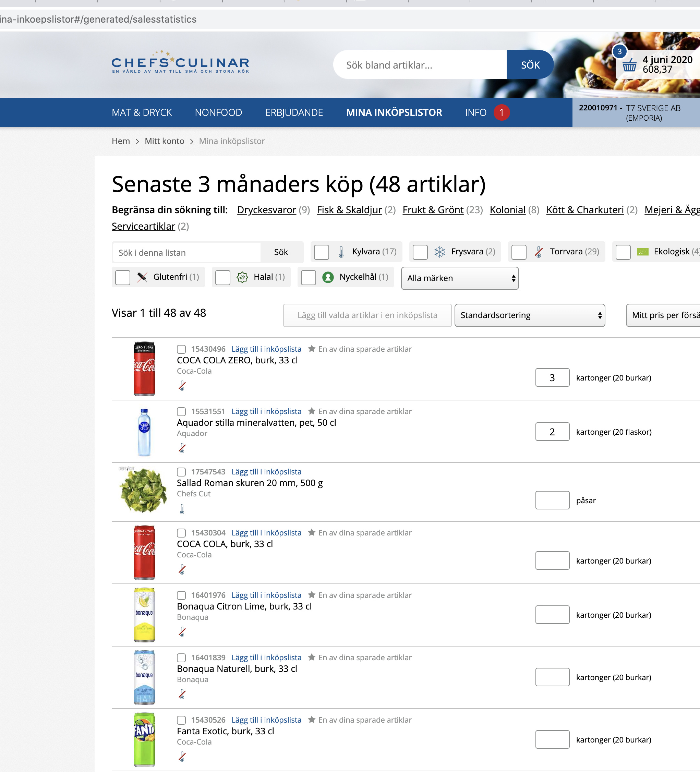Select article 15430496 checkbox
Screen dimensions: 700x772
(181, 349)
